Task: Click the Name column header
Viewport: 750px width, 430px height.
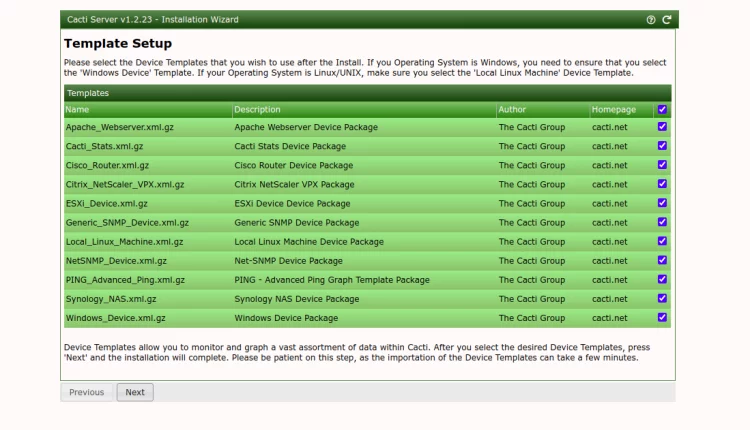Action: pyautogui.click(x=78, y=110)
